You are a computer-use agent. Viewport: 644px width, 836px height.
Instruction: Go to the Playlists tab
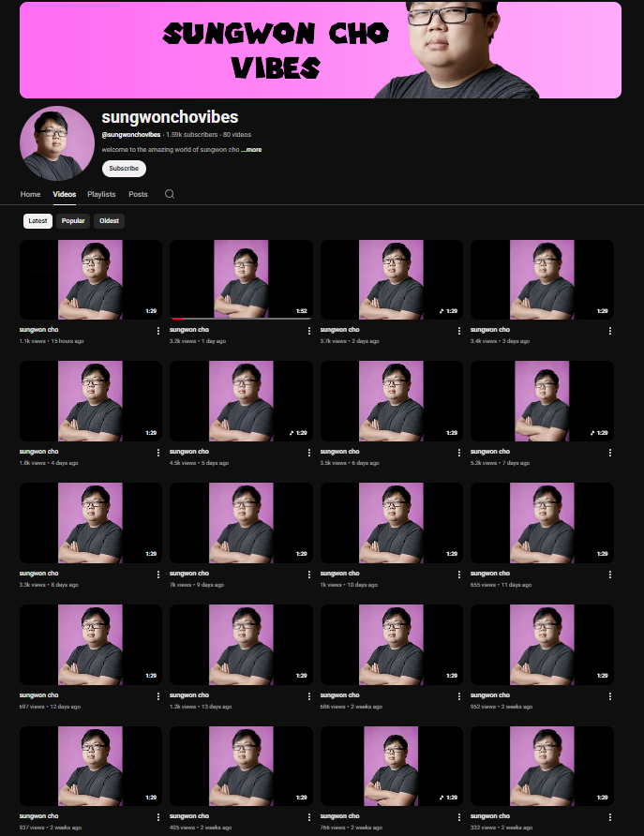pyautogui.click(x=101, y=194)
